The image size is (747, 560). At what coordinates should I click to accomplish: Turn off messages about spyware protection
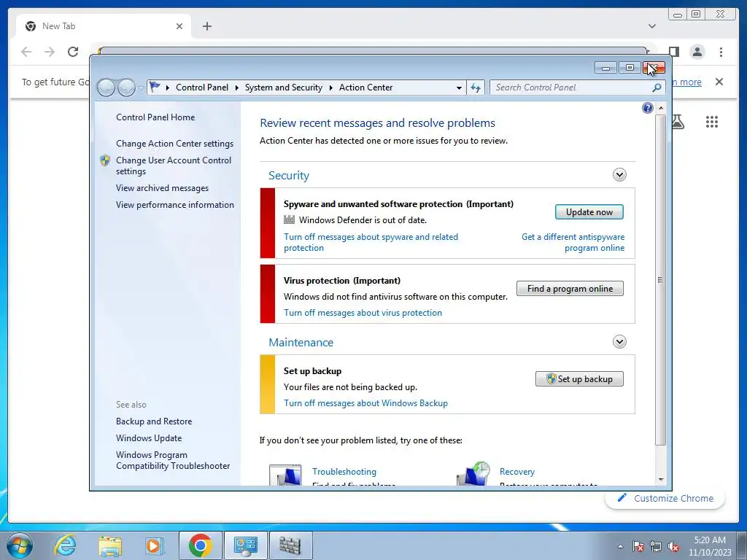(x=371, y=242)
